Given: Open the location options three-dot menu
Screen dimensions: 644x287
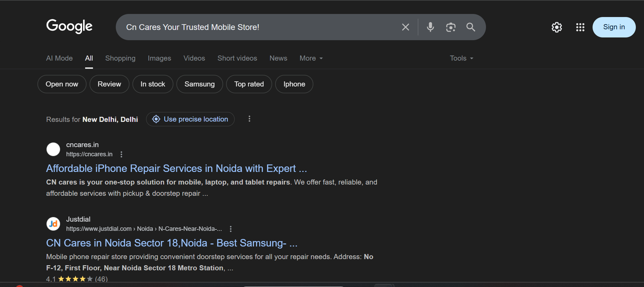Looking at the screenshot, I should (x=249, y=119).
